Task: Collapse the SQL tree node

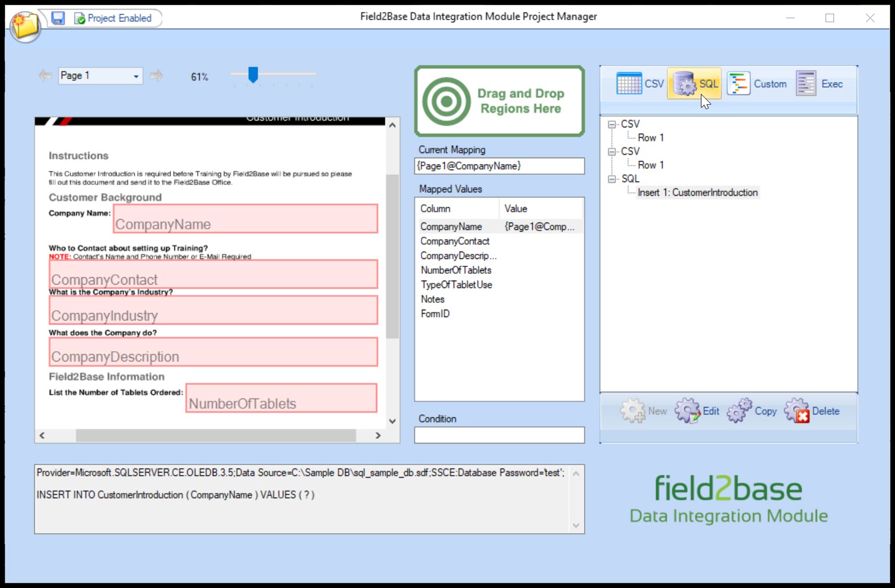Action: 612,179
